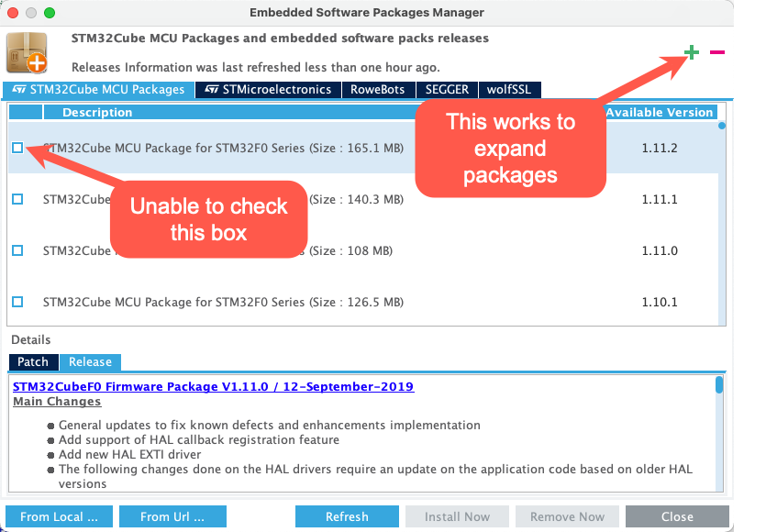The image size is (766, 532).
Task: Select the STM32F0 package row sized 165.1 MB
Action: (363, 148)
